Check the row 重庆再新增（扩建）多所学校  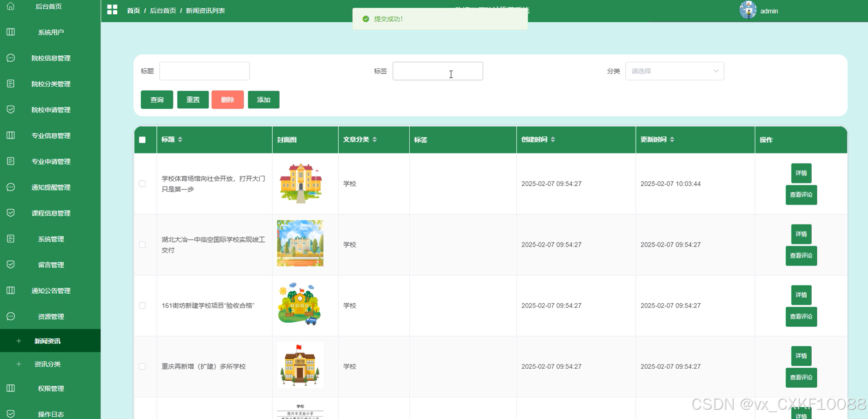tap(142, 366)
